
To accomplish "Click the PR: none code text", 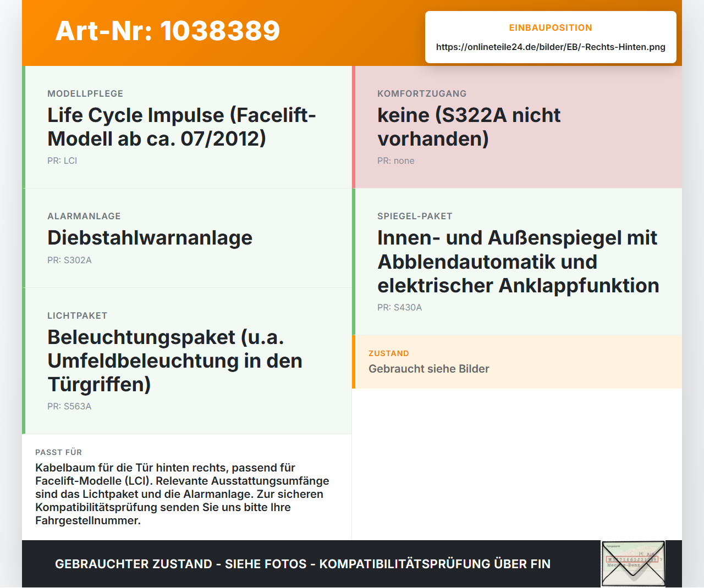I will pos(395,160).
